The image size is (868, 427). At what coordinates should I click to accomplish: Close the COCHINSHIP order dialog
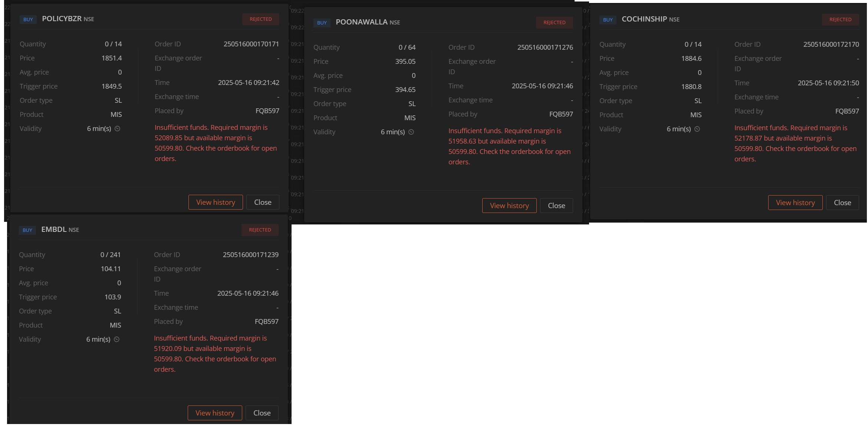tap(842, 203)
